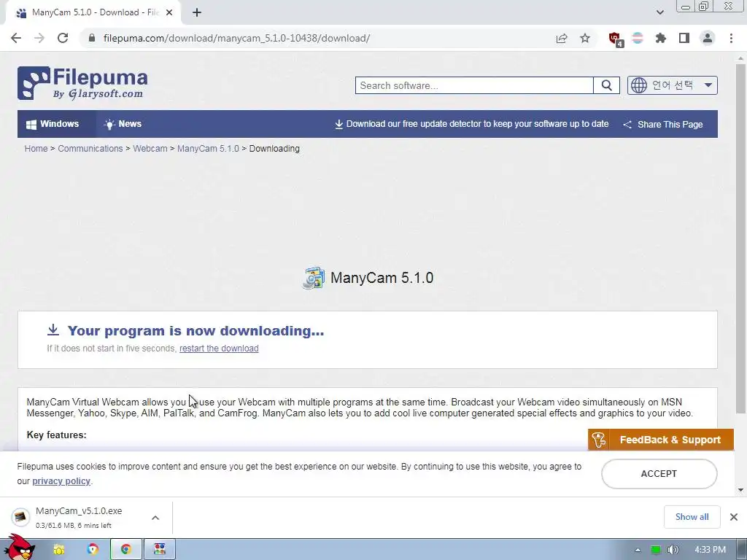Open the News menu item

click(x=123, y=124)
